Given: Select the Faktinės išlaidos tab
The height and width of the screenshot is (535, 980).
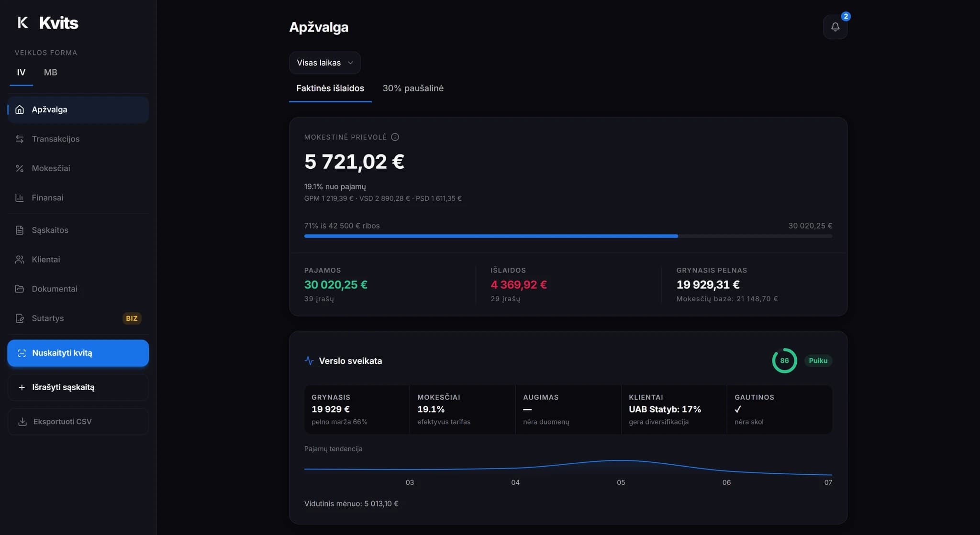Looking at the screenshot, I should [330, 88].
